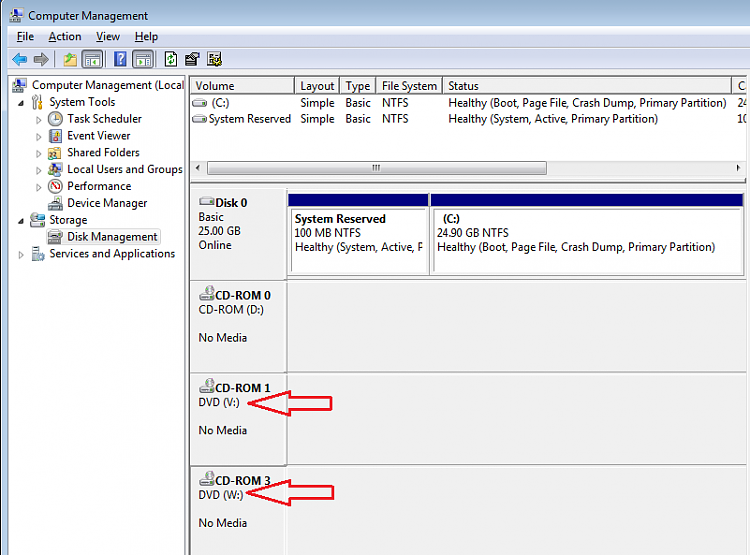Select the System Reserved 100 MB partition block
This screenshot has width=750, height=555.
(x=359, y=234)
